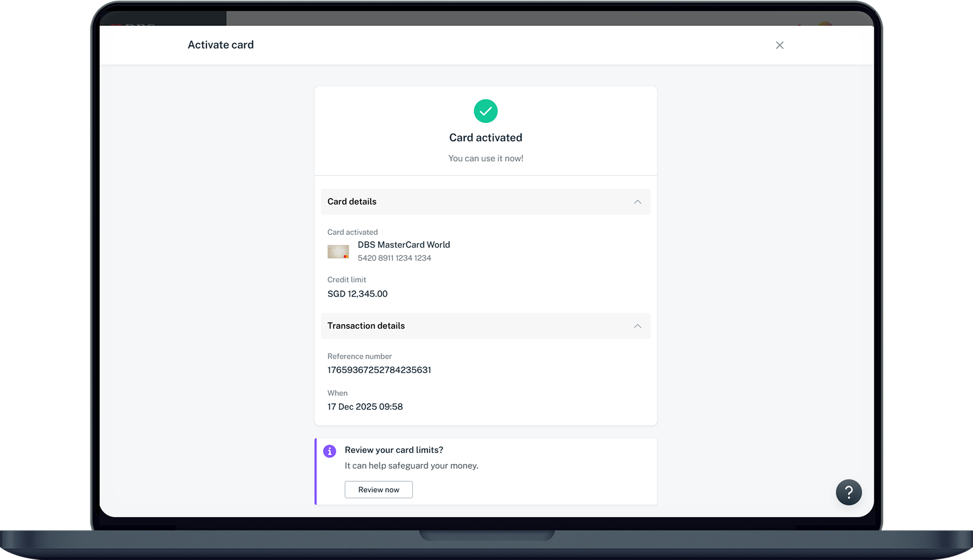This screenshot has width=973, height=560.
Task: Click the SGD 12,345.00 credit limit
Action: (x=357, y=294)
